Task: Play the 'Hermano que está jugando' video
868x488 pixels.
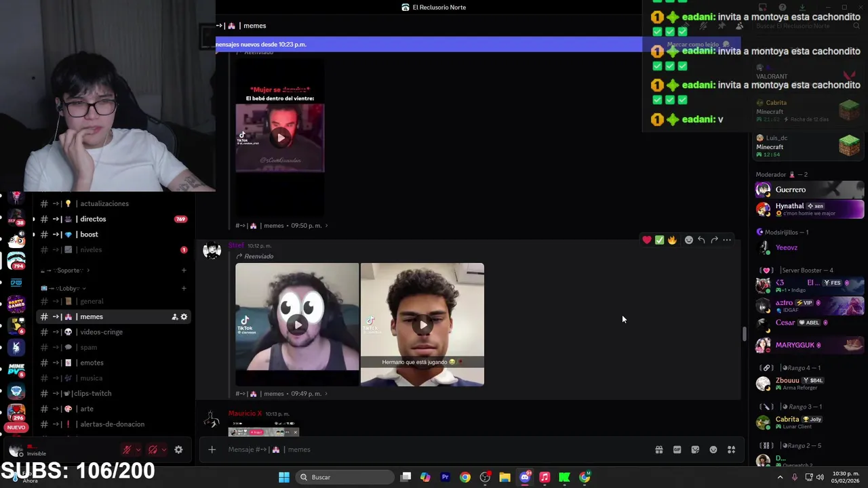Action: pos(422,325)
